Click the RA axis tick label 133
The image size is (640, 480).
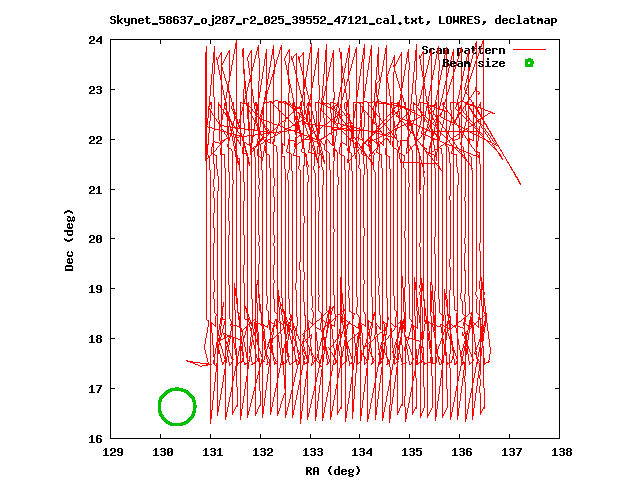tap(312, 452)
